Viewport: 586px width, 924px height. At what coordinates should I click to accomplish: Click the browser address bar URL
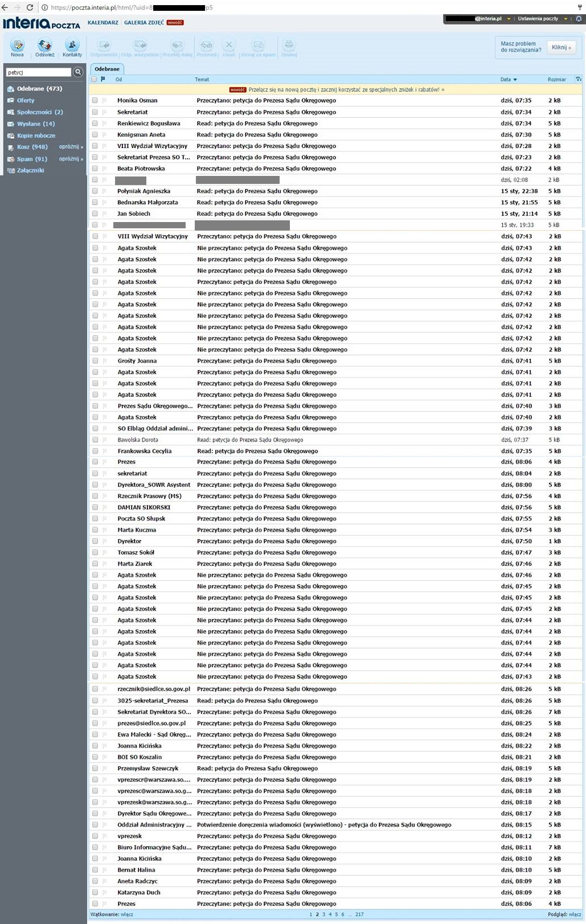[132, 7]
